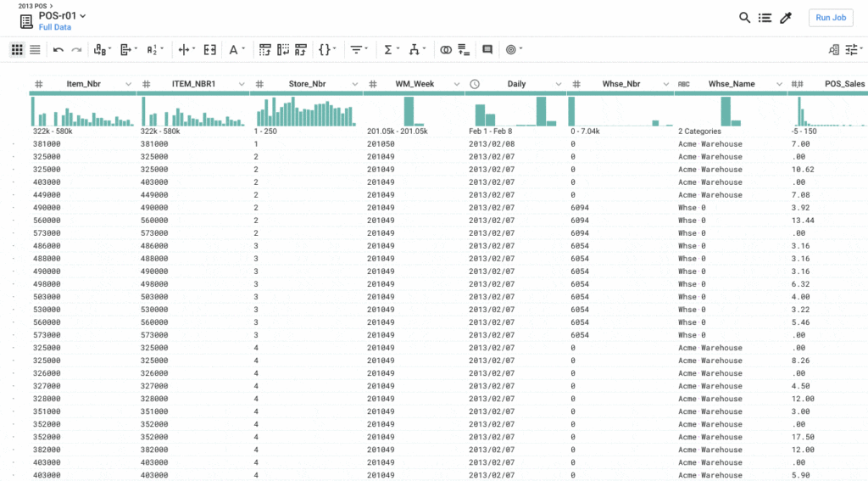Viewport: 868px width, 481px height.
Task: Click the Item_Nbr data quality bar
Action: [x=82, y=93]
